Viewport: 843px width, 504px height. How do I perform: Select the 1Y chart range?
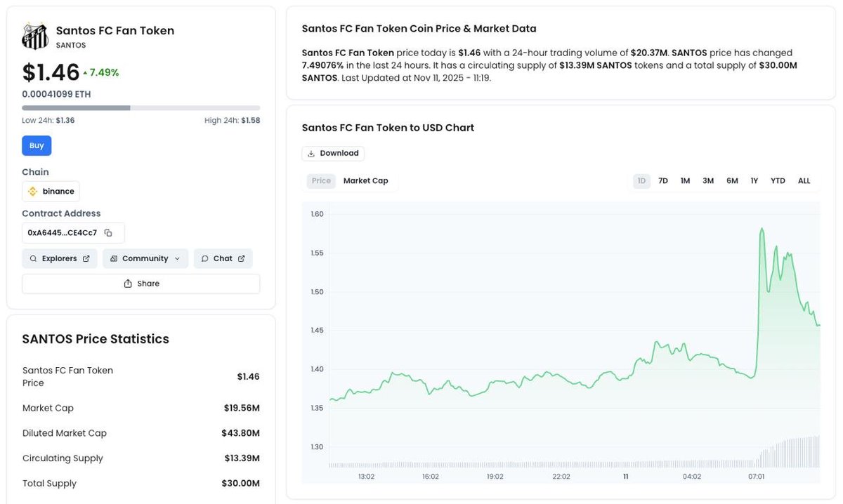(x=754, y=181)
